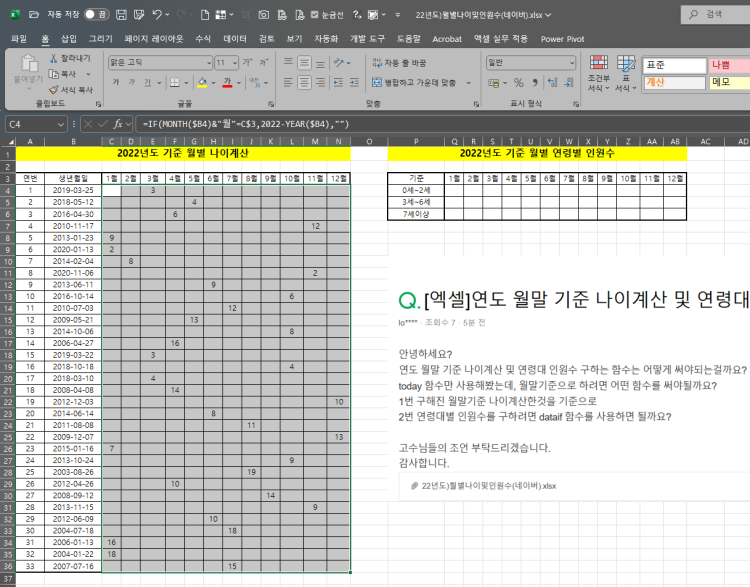Select cell with date 2019-03-25

[x=73, y=190]
